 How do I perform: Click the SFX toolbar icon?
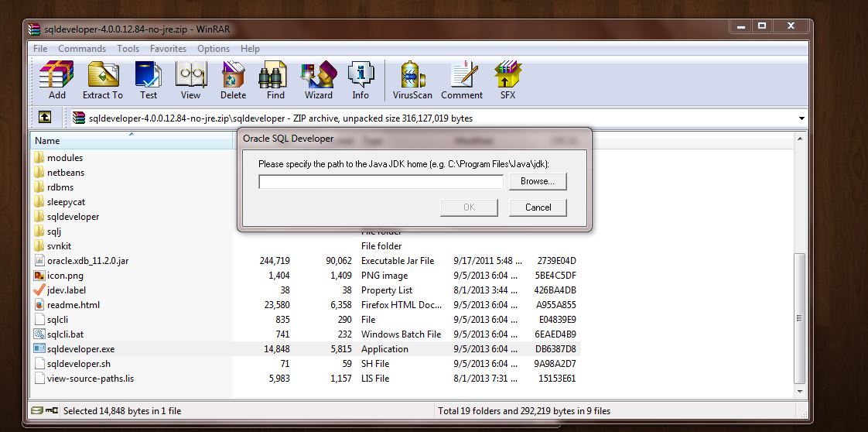[x=507, y=81]
